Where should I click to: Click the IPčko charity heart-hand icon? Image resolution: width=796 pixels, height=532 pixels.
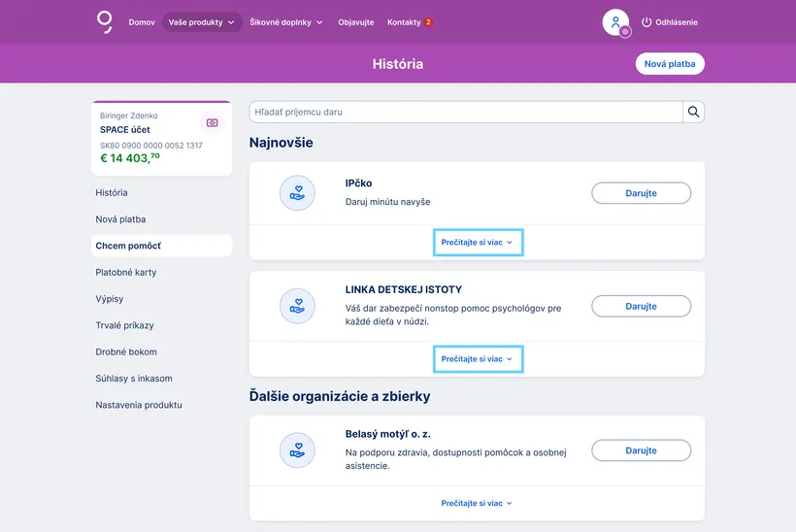point(297,193)
